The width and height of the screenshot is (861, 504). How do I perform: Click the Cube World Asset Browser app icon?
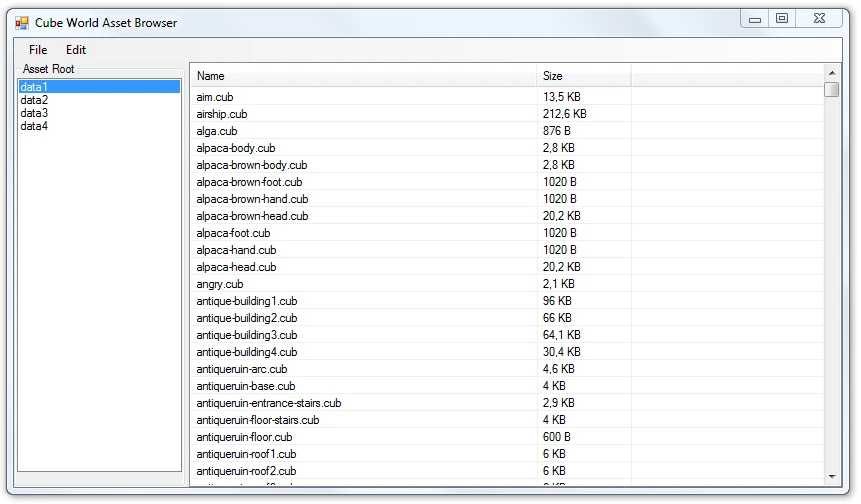coord(22,23)
